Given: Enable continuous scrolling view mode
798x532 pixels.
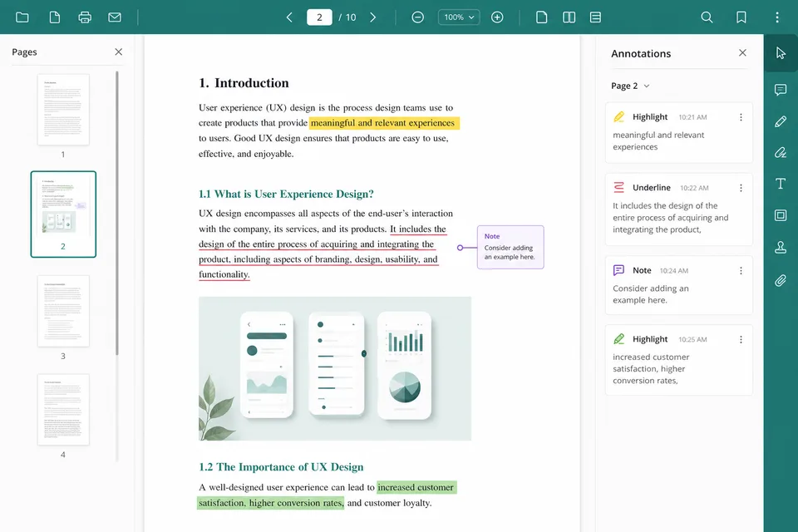Looking at the screenshot, I should click(x=595, y=17).
